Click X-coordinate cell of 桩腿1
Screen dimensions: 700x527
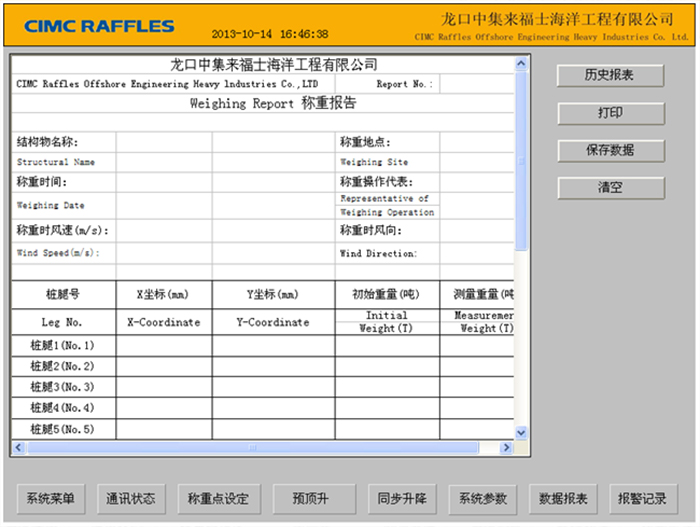click(x=164, y=346)
